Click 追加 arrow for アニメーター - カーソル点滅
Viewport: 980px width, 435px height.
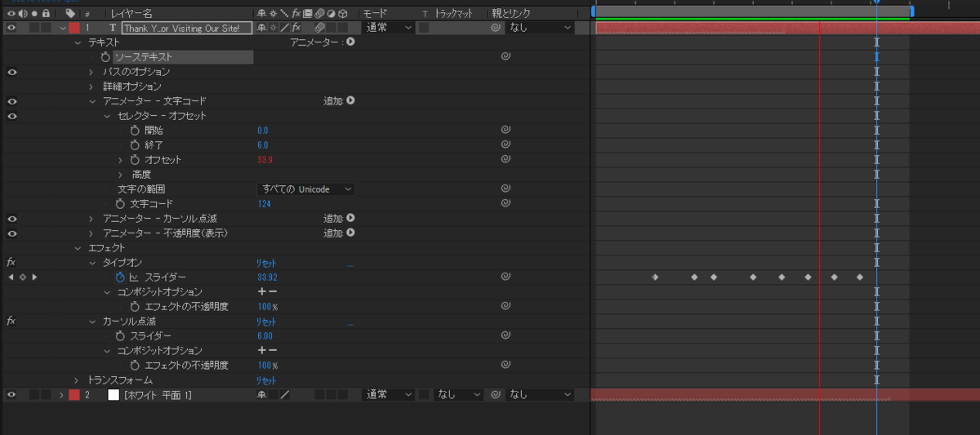pos(350,218)
